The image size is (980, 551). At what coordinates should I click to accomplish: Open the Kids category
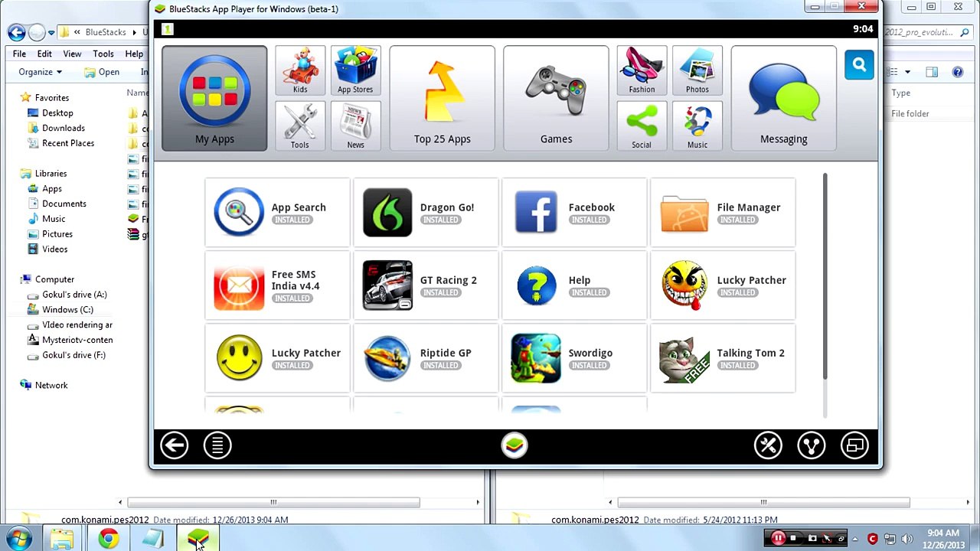[x=300, y=70]
